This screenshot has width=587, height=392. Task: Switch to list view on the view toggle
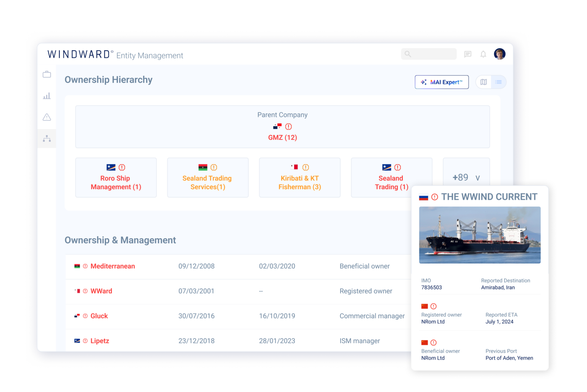[498, 82]
